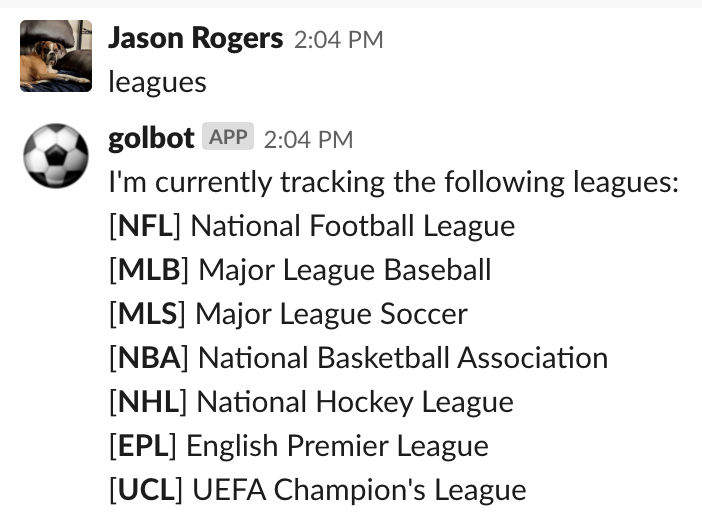Click the 'Major League Baseball' text
Screen dimensions: 702x528
pos(345,270)
